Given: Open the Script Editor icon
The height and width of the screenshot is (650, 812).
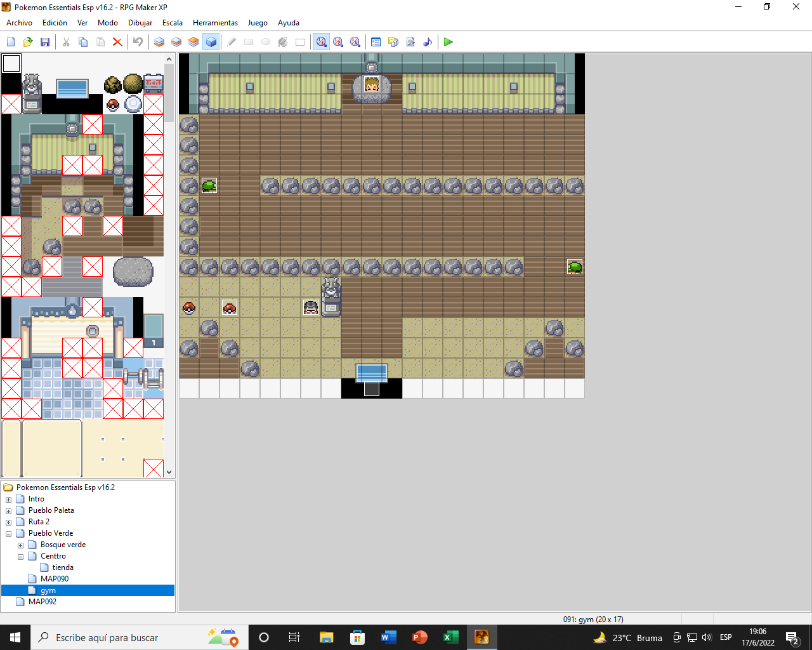Looking at the screenshot, I should click(x=410, y=42).
